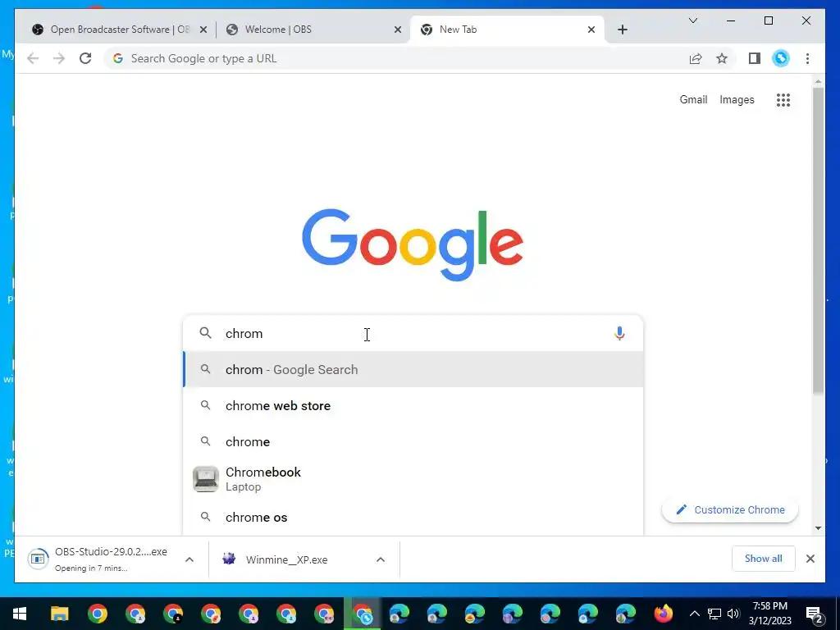Open the Chrome side panel

click(755, 58)
